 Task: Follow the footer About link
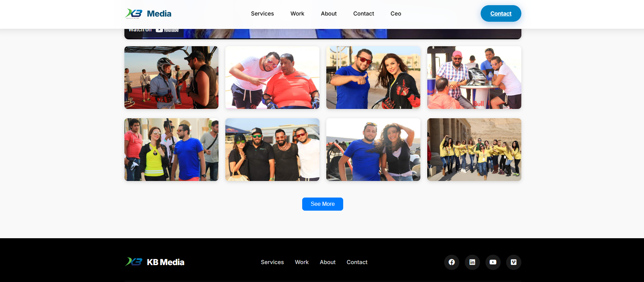point(327,262)
